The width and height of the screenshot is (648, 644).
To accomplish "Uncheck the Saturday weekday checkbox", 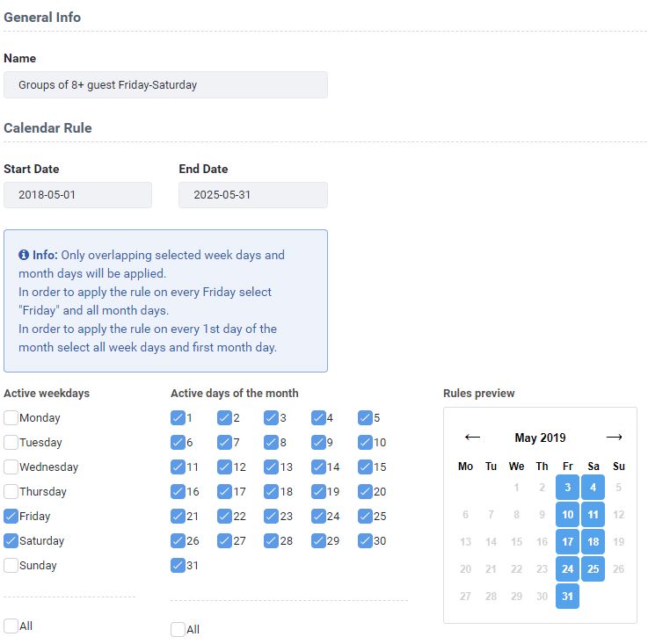I will pos(11,540).
